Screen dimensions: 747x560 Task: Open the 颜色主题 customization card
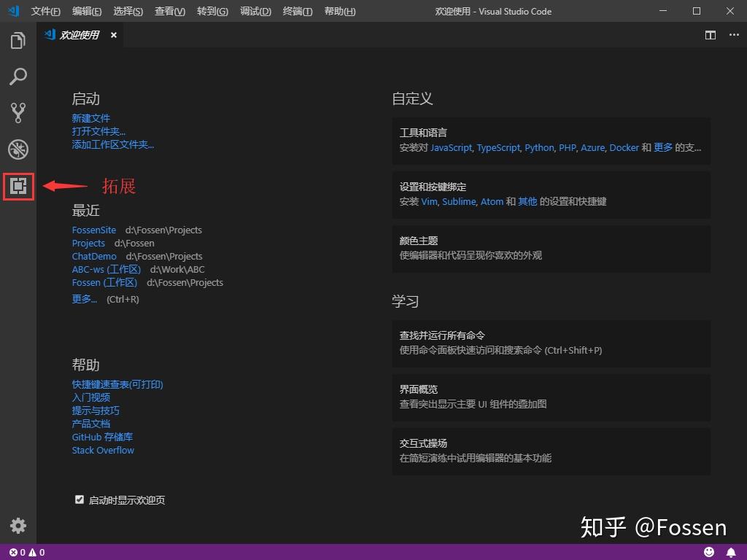(551, 249)
